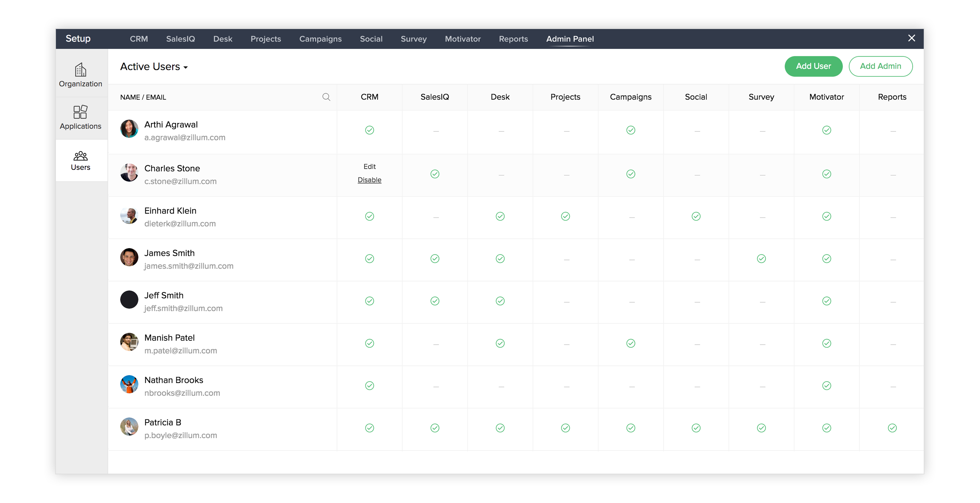Close the Setup panel with X
This screenshot has width=980, height=503.
[911, 38]
